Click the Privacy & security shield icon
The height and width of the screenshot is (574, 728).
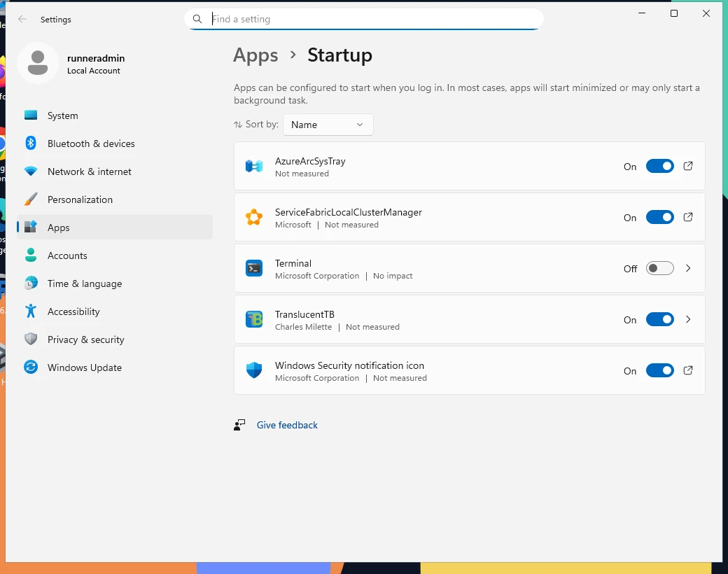pyautogui.click(x=31, y=339)
